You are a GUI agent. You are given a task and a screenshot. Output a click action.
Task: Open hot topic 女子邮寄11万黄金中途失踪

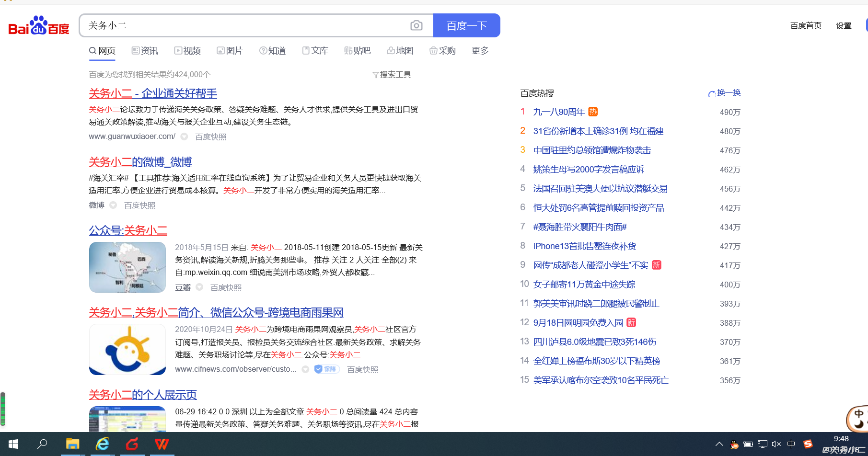[584, 285]
